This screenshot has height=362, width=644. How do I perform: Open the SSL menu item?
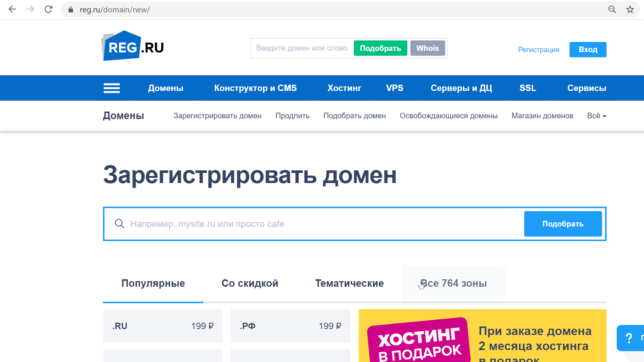pyautogui.click(x=528, y=88)
